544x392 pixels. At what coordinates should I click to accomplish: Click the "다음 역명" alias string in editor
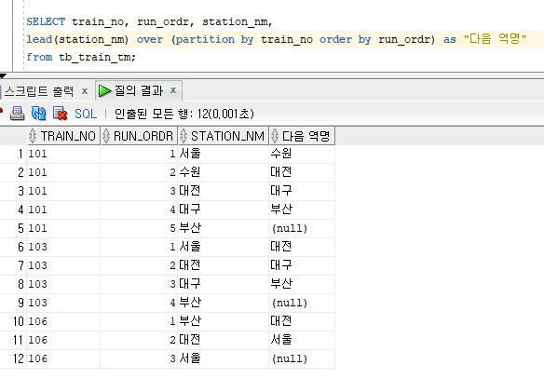click(495, 38)
